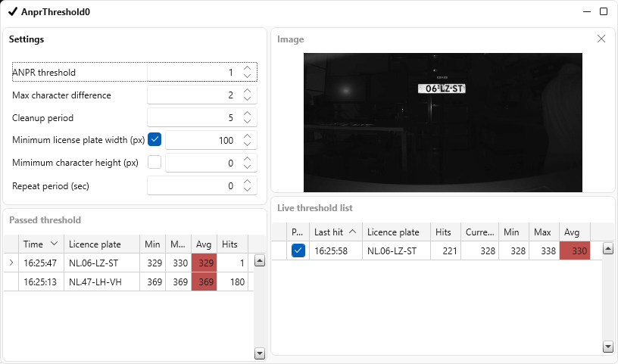Click the camera image of plate 06-LZ-ST
This screenshot has height=364, width=618.
click(442, 123)
